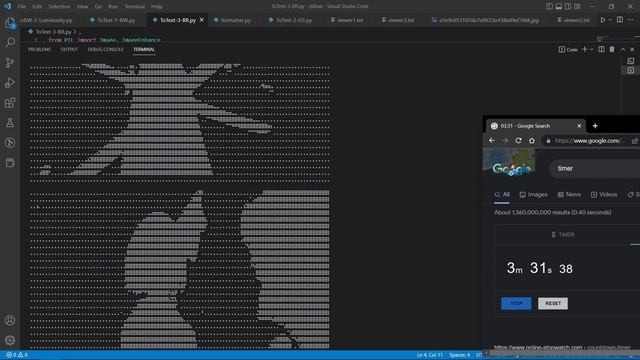Viewport: 640px width, 360px height.
Task: Stop the Google timer
Action: point(516,303)
